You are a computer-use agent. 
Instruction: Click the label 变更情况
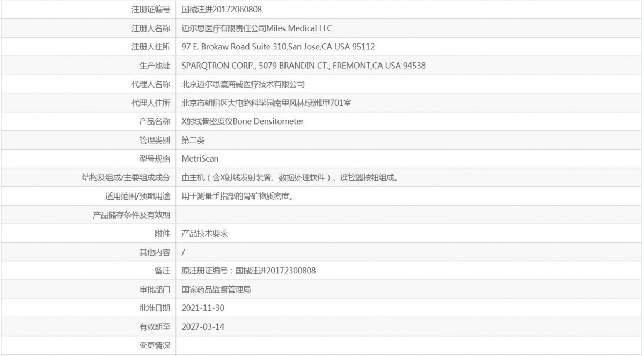click(155, 345)
